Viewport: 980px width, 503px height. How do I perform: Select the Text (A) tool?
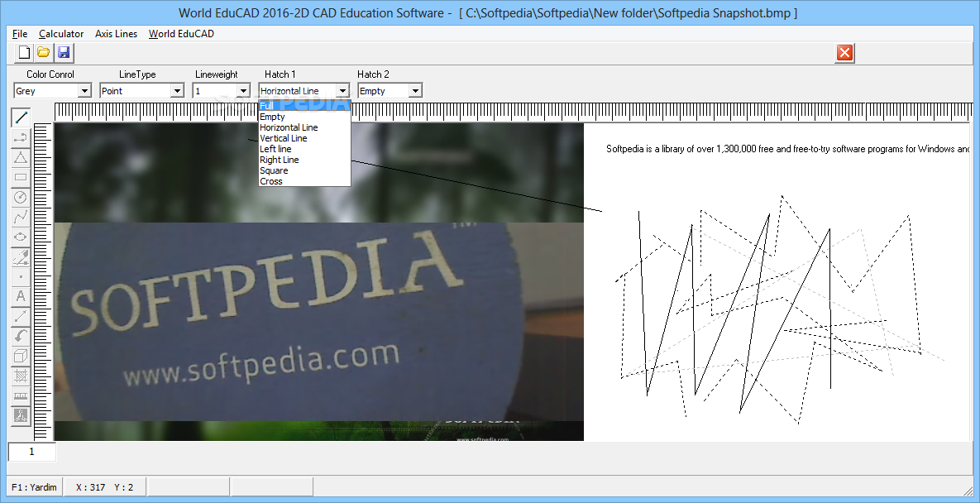pos(21,297)
